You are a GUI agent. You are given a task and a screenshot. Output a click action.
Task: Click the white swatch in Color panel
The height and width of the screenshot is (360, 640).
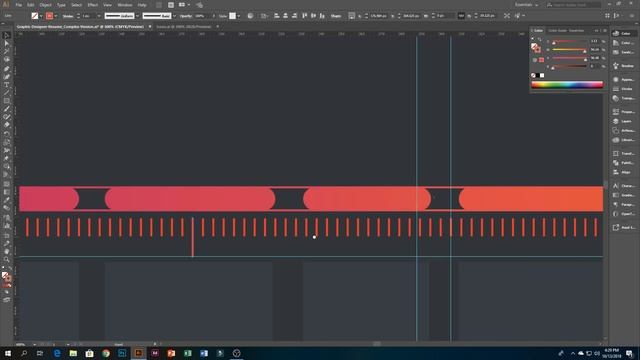click(x=542, y=76)
